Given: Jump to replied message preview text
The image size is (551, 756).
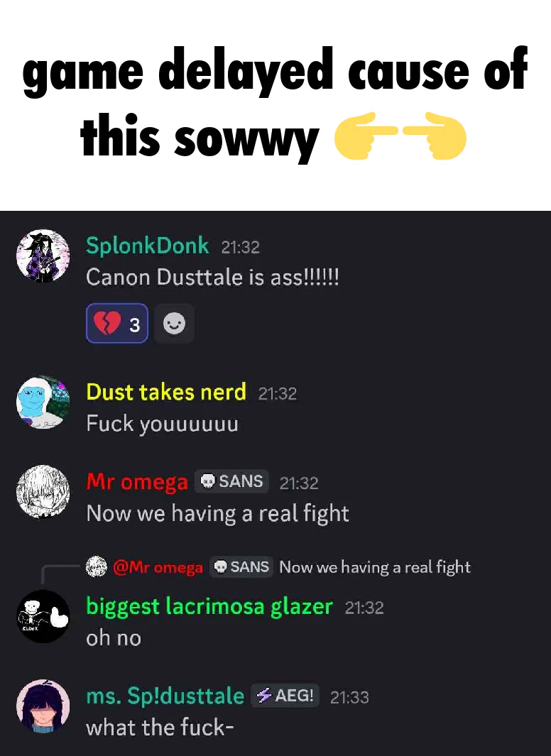Looking at the screenshot, I should pyautogui.click(x=375, y=567).
